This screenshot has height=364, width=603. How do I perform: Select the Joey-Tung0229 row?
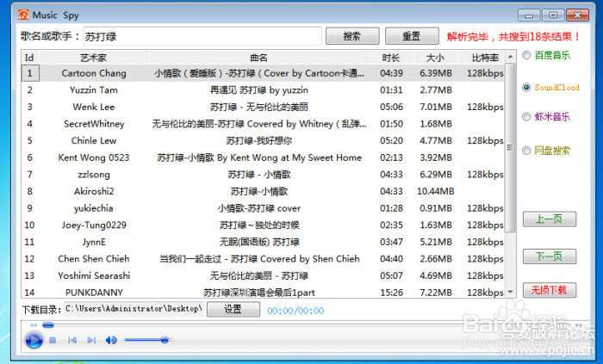263,225
